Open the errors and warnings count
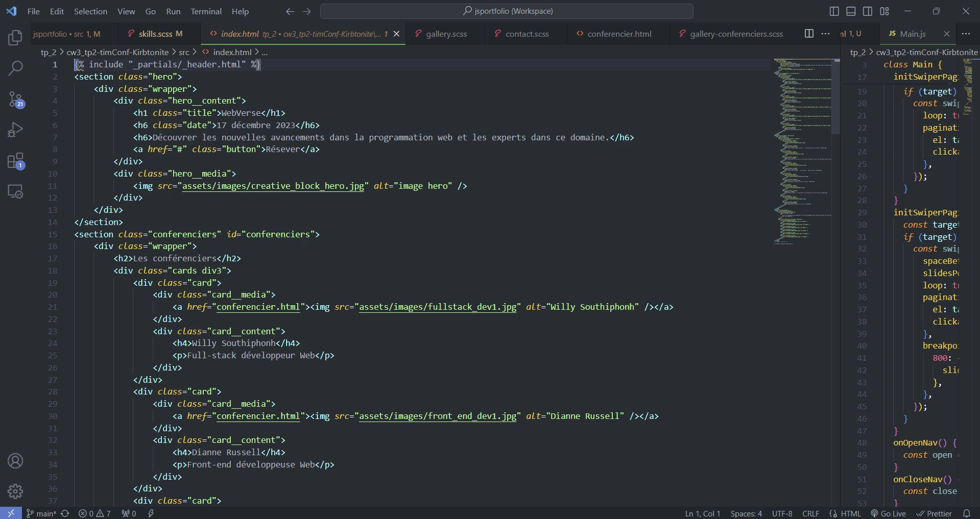The image size is (980, 519). pos(94,513)
